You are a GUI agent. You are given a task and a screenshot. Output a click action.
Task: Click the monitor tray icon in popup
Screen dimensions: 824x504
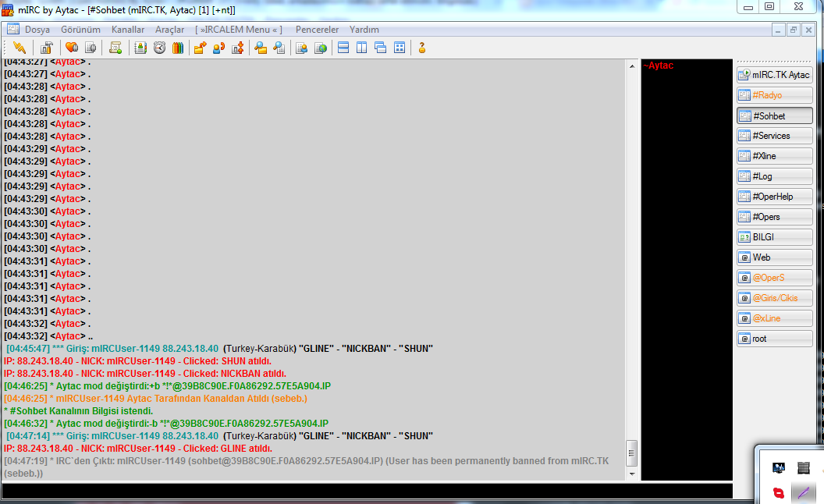(x=778, y=468)
